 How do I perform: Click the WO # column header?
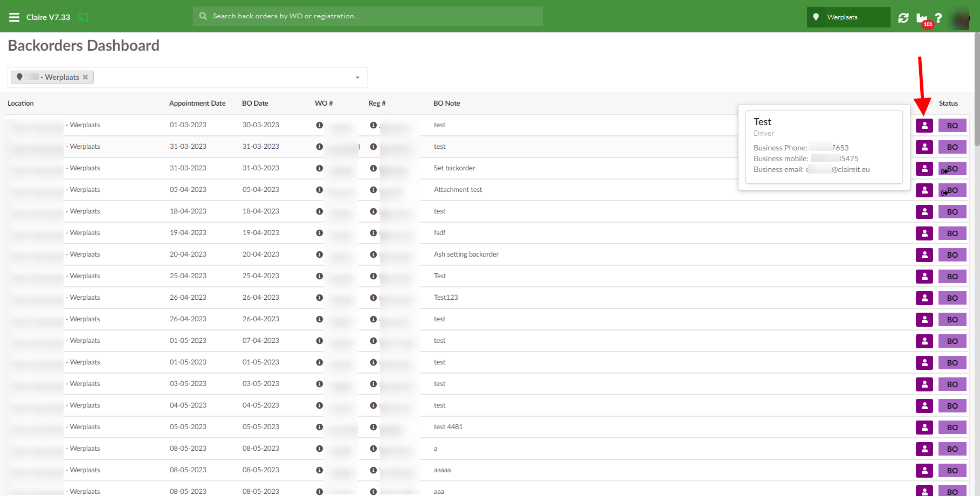click(x=324, y=103)
